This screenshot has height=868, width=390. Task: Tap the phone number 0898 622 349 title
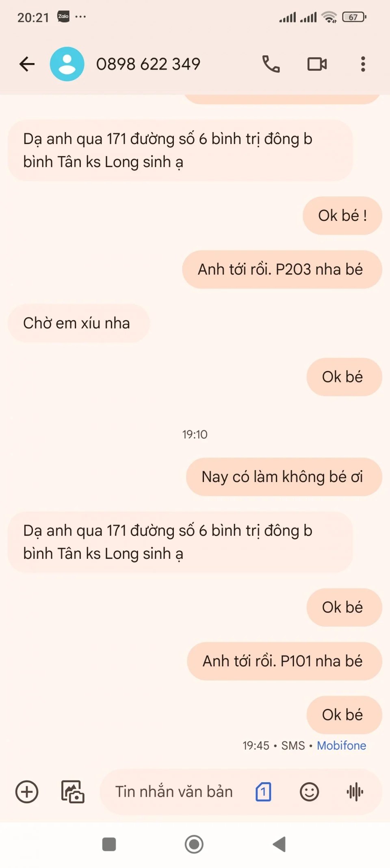(148, 64)
